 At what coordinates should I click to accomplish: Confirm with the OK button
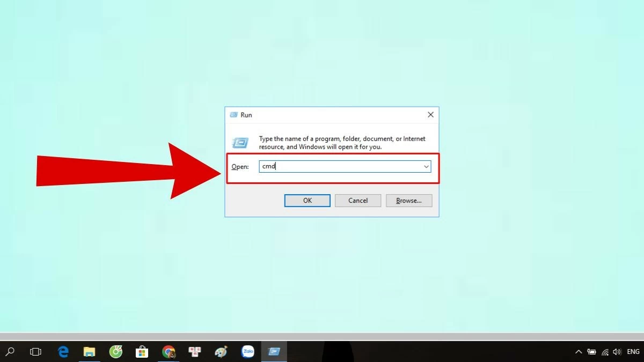[307, 200]
